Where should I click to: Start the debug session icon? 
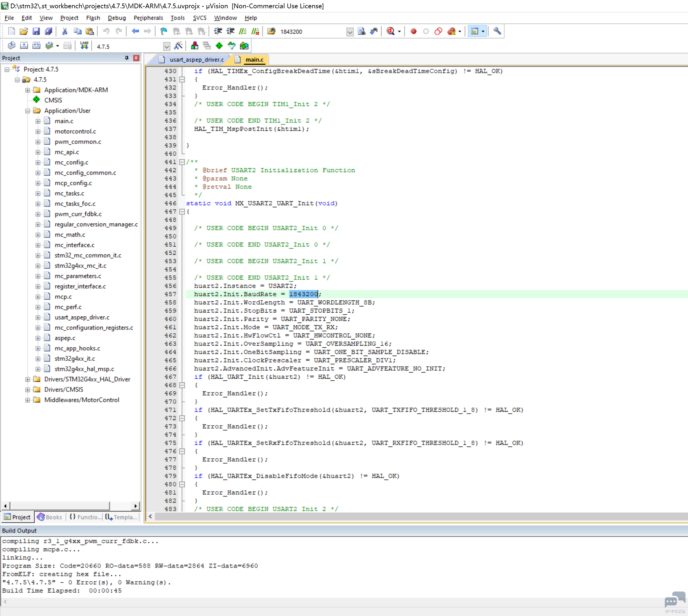coord(391,32)
